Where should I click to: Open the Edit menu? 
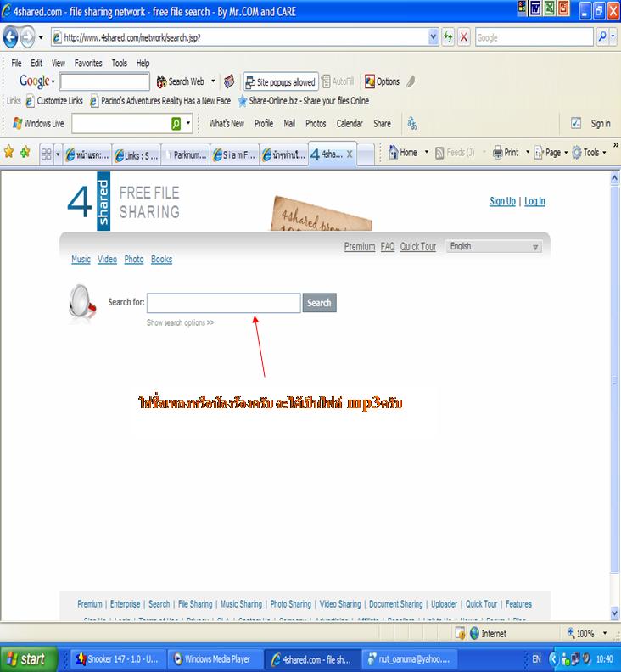[36, 63]
